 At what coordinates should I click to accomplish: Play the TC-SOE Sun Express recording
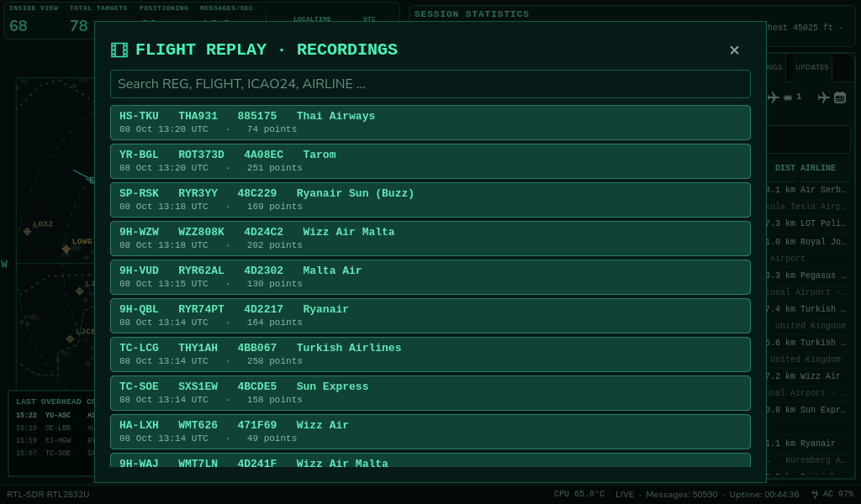pyautogui.click(x=430, y=393)
